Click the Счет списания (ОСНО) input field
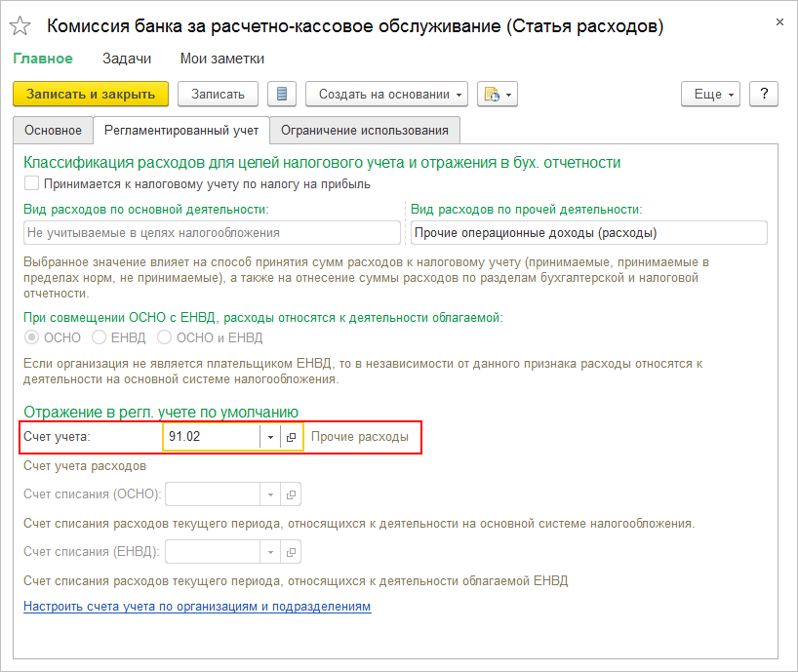The image size is (798, 672). [x=213, y=494]
